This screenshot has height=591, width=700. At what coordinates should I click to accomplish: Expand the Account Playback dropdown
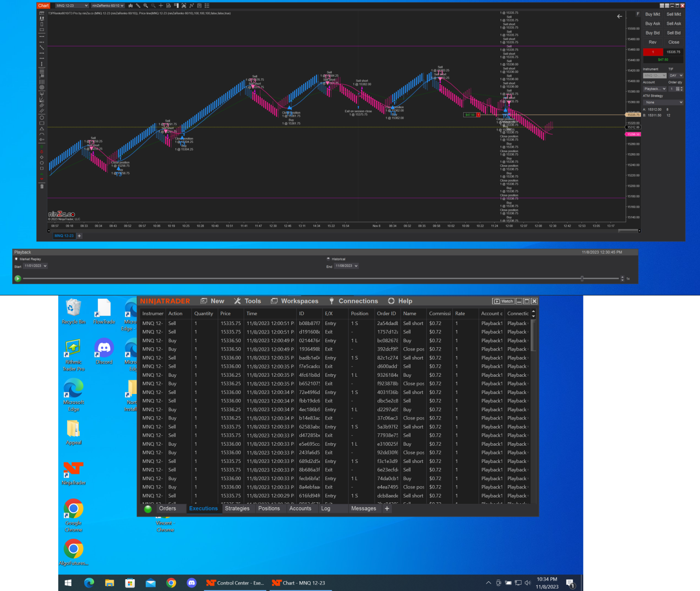655,89
